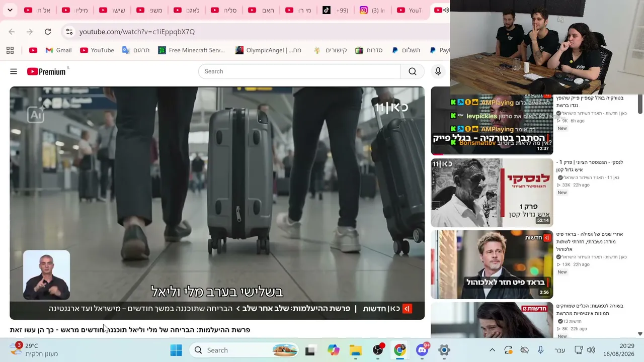This screenshot has height=362, width=644.
Task: Launch Copilot from the taskbar
Action: point(333,350)
